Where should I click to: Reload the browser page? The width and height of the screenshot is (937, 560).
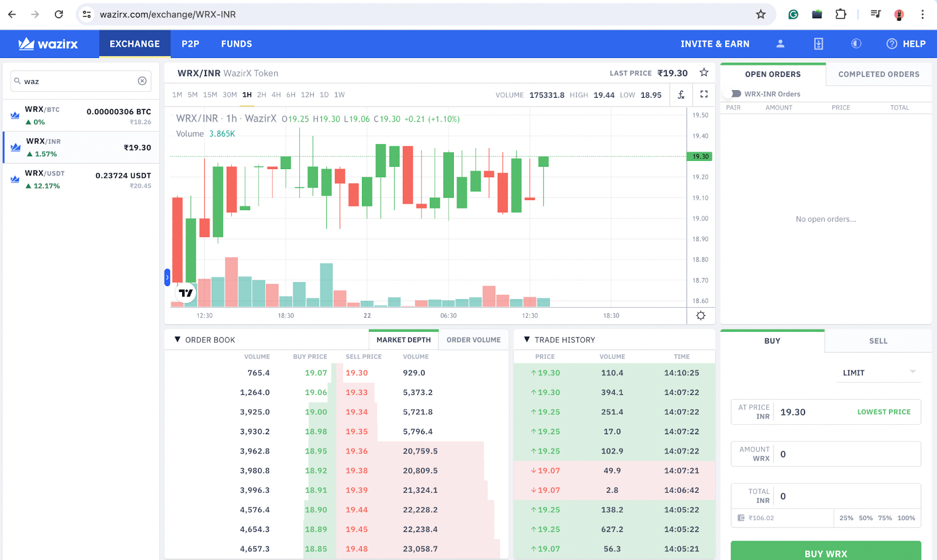click(59, 14)
